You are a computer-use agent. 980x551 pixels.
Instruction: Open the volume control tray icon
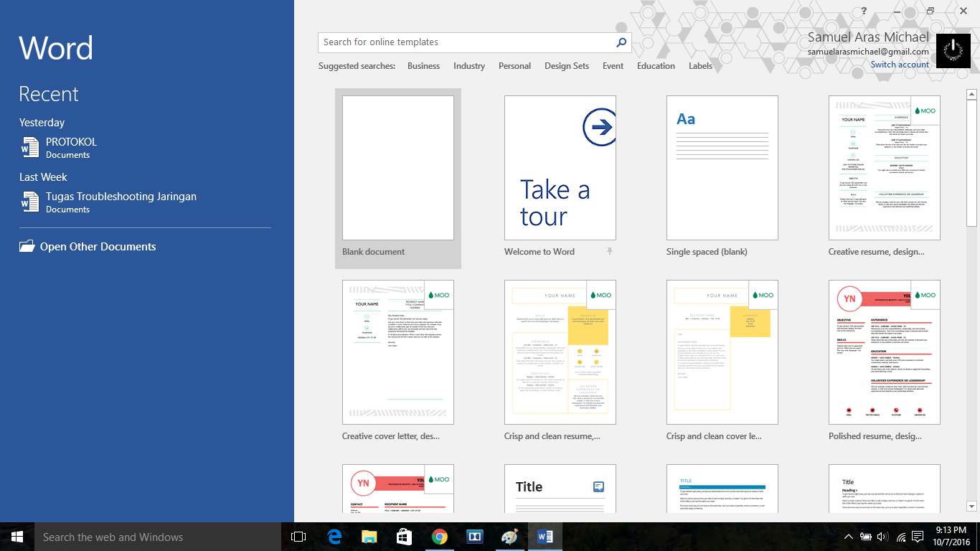[882, 537]
